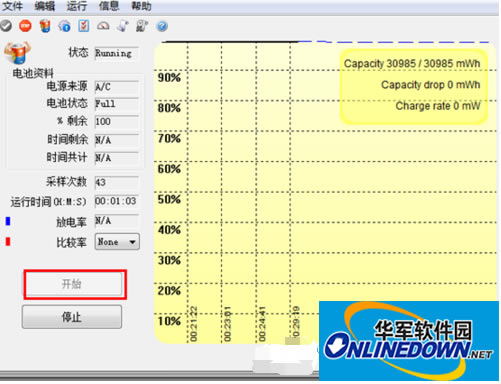Viewport: 501px width, 384px height.
Task: Click the Capacity drop 0 mWh text
Action: (431, 85)
